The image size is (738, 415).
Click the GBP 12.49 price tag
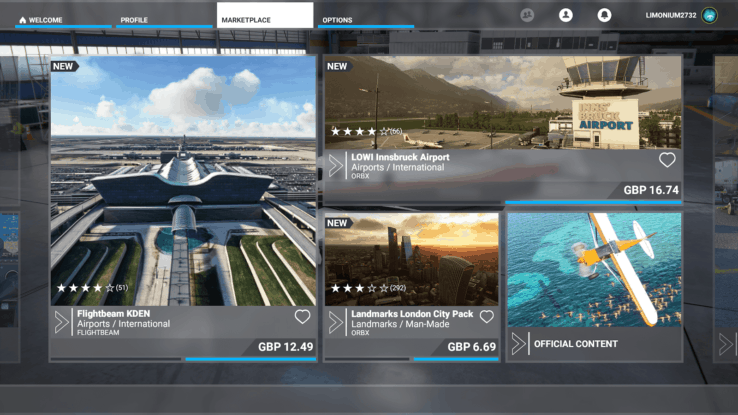tap(285, 347)
